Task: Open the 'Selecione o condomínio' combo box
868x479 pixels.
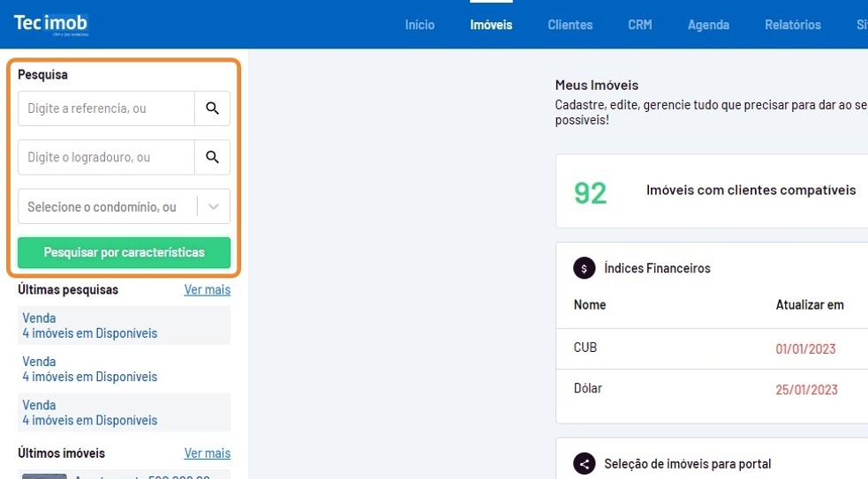Action: (x=106, y=207)
